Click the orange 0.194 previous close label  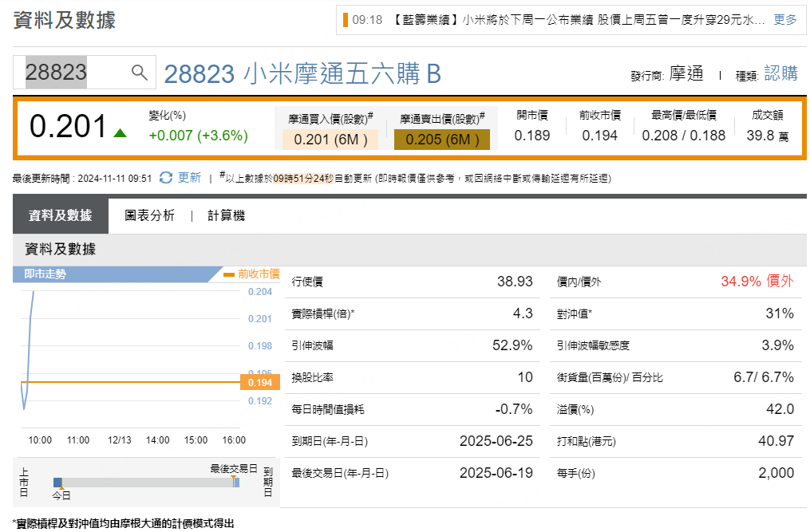pos(260,382)
